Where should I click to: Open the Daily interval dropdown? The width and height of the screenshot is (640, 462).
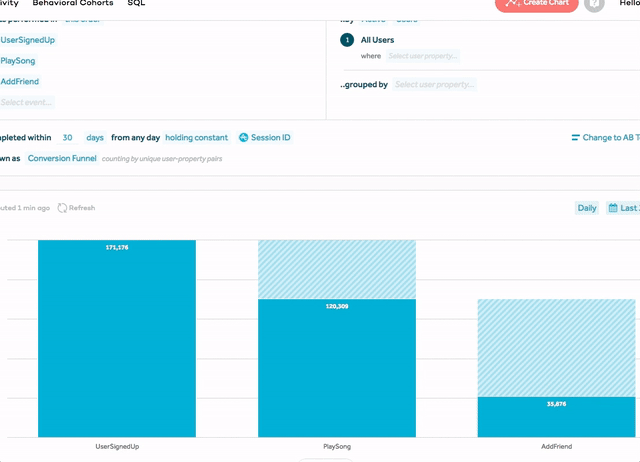(587, 208)
